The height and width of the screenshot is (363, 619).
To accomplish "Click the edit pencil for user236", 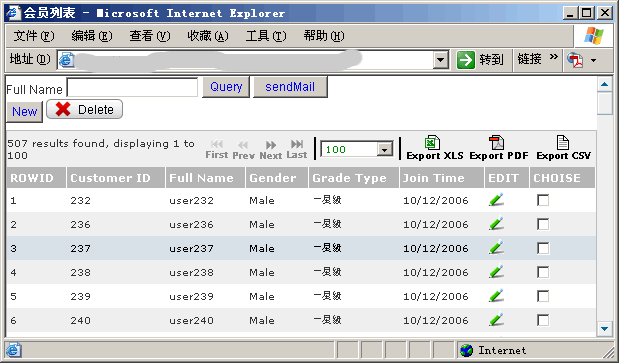I will click(496, 224).
